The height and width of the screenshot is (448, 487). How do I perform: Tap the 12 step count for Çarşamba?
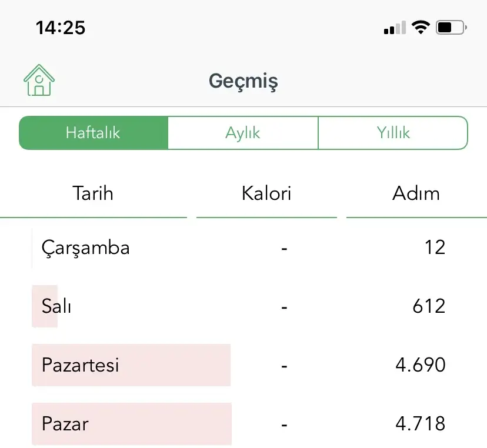435,248
